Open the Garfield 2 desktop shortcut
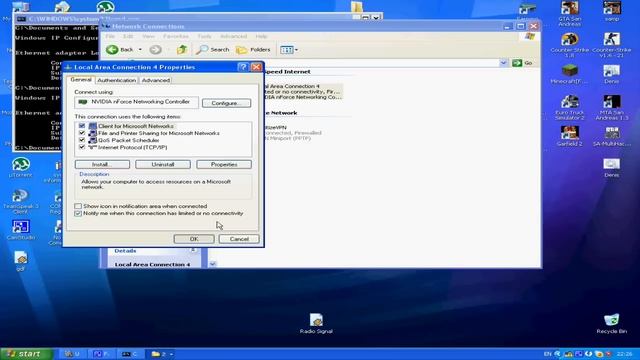The width and height of the screenshot is (640, 360). click(569, 136)
